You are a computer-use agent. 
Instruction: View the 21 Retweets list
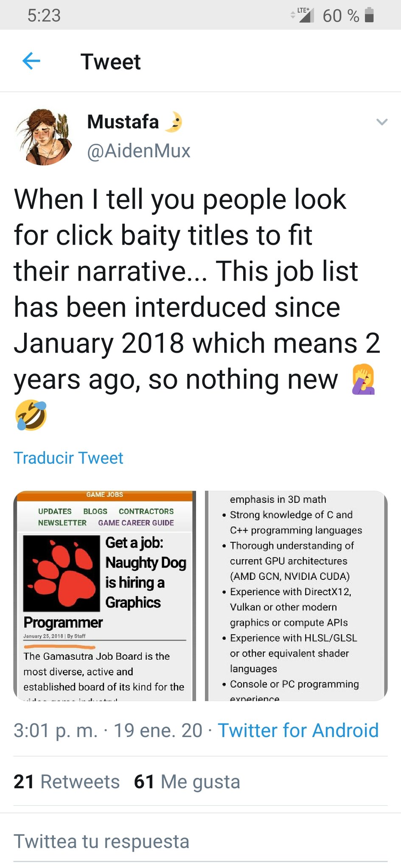click(67, 782)
